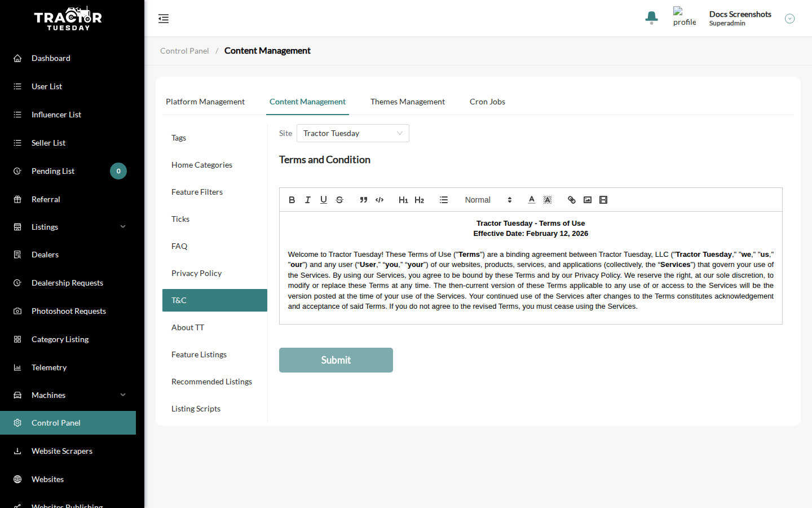Insert an image into the editor
Image resolution: width=812 pixels, height=508 pixels.
(588, 200)
